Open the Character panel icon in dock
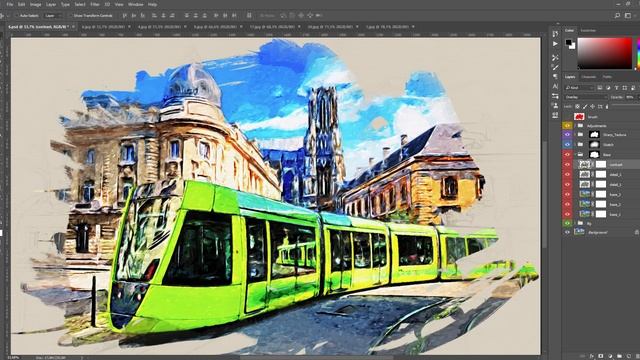Screen dimensions: 640x360 (555, 86)
